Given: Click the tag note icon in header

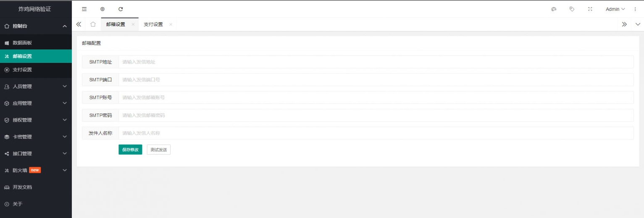Looking at the screenshot, I should (x=572, y=9).
